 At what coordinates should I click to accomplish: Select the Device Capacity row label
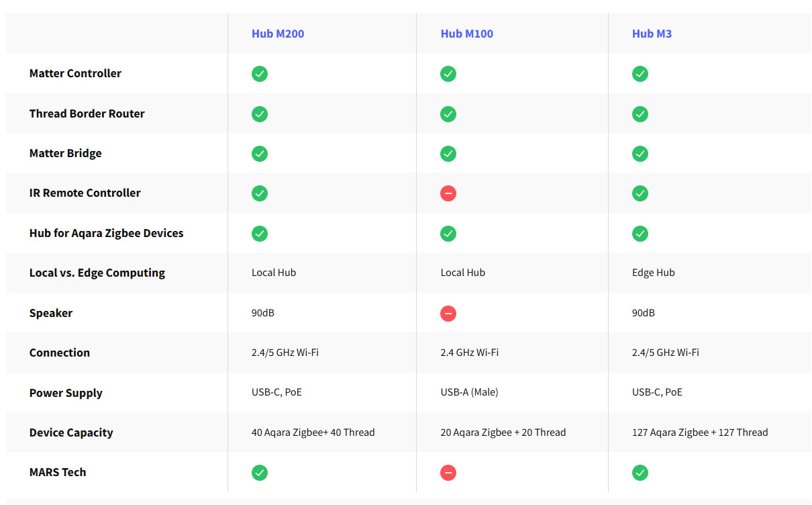pyautogui.click(x=71, y=433)
